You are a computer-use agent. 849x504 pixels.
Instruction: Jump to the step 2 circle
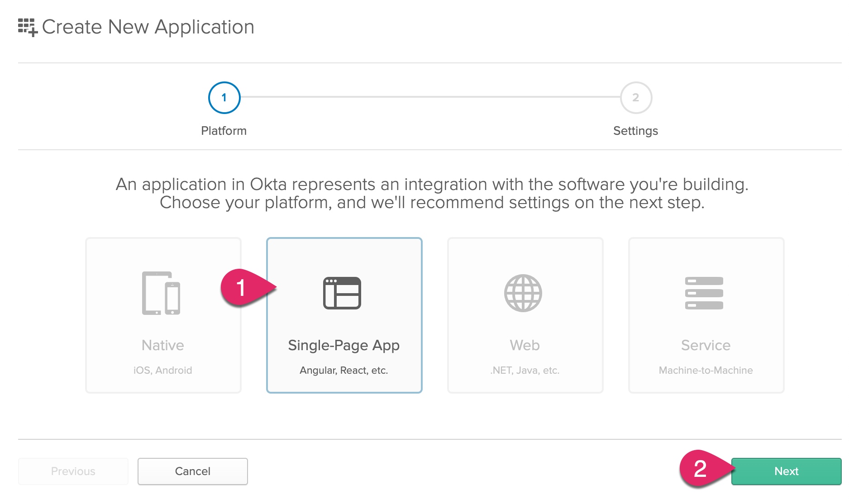636,98
